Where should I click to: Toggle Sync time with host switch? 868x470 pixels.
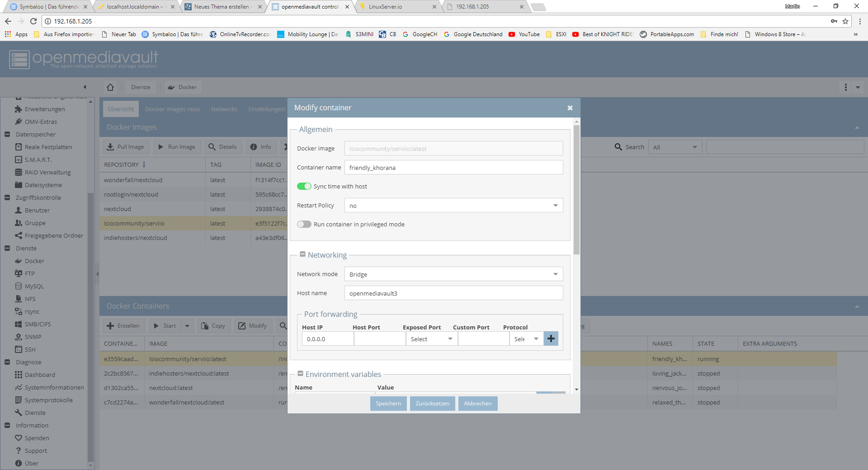pyautogui.click(x=304, y=186)
